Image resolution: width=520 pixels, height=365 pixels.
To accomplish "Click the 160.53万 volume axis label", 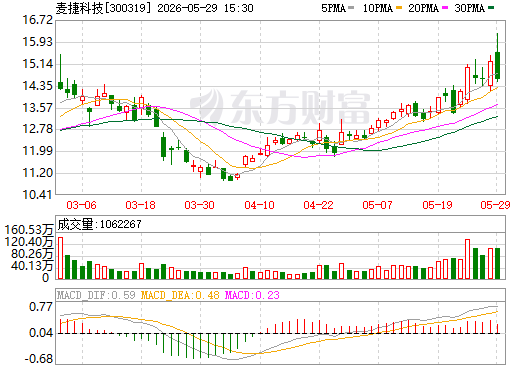I will click(x=29, y=230).
